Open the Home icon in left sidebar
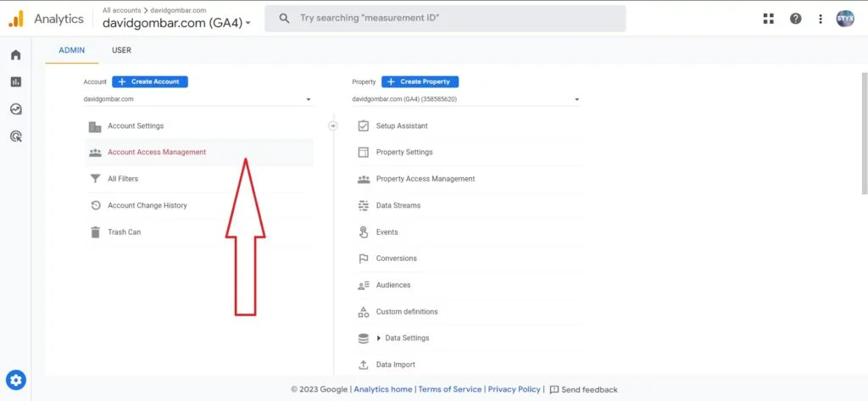 (15, 55)
